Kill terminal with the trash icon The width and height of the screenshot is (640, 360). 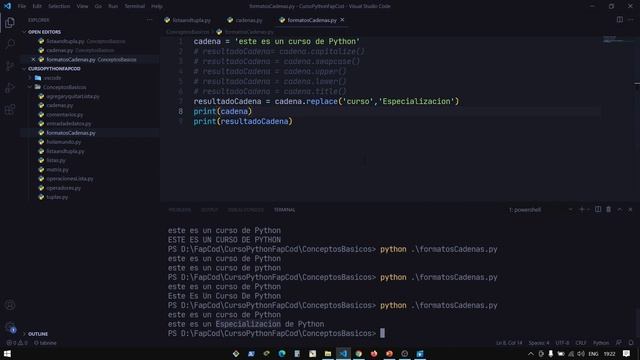609,209
